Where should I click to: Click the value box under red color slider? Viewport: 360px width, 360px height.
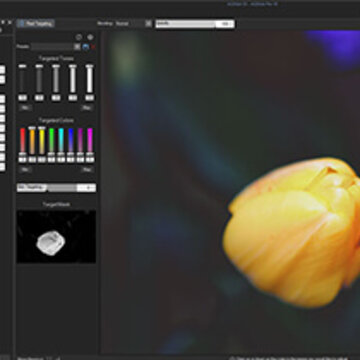pyautogui.click(x=22, y=160)
